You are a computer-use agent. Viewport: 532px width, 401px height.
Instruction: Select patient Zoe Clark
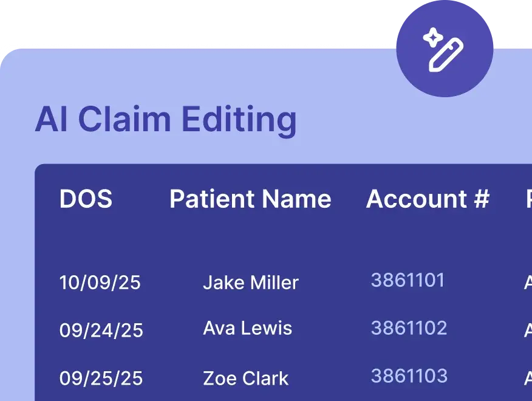[x=245, y=379]
